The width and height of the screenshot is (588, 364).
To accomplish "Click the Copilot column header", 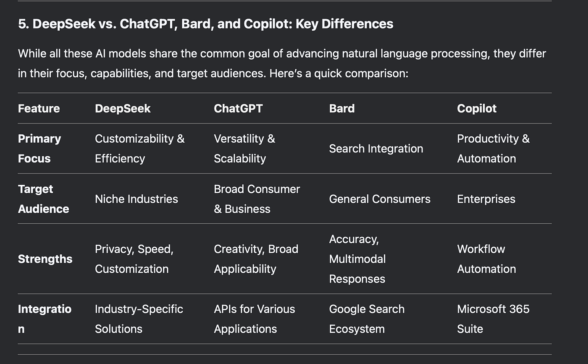I will coord(477,108).
